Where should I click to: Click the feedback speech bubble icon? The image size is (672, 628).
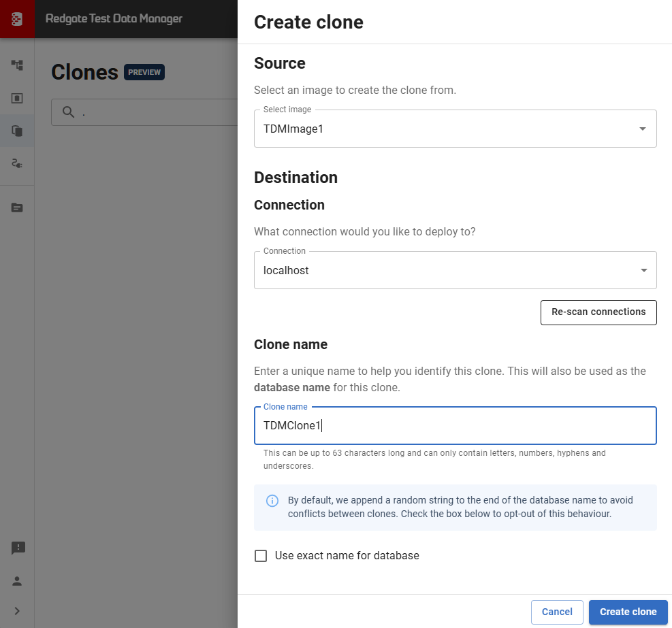(x=17, y=548)
